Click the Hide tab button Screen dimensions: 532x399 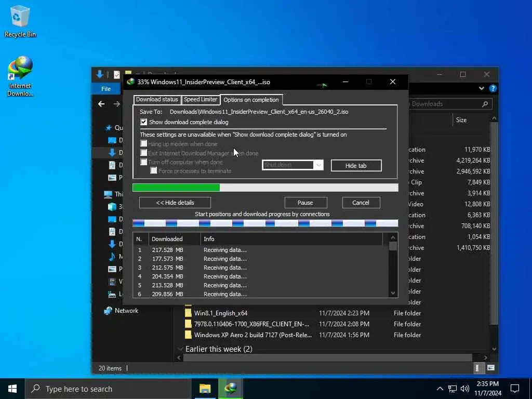(356, 166)
